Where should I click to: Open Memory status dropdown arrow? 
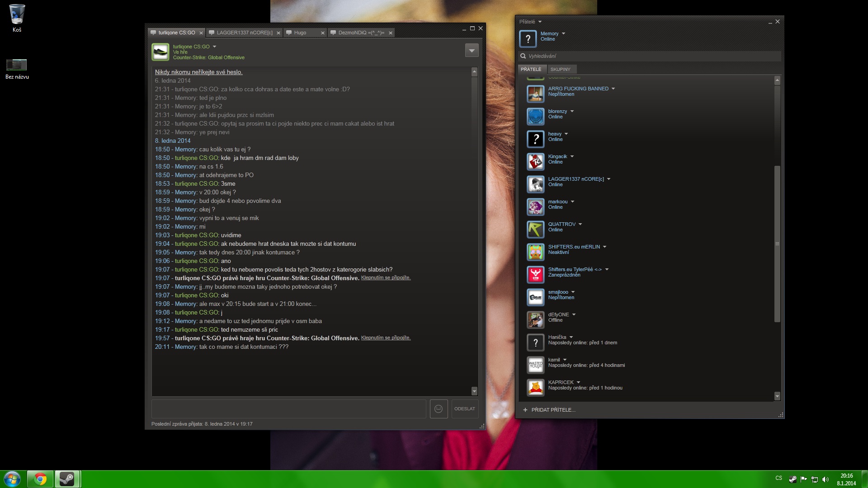point(563,33)
